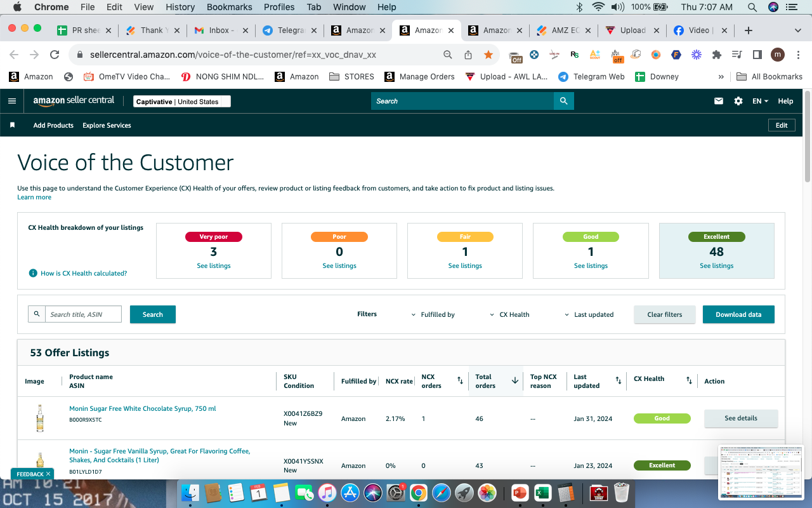
Task: Click the White Chocolate Syrup product image
Action: click(x=40, y=418)
